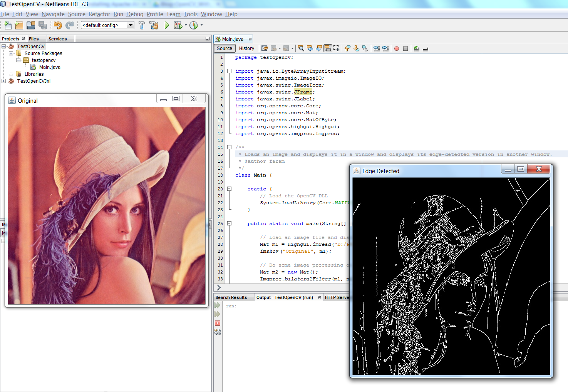Select the Undo icon
This screenshot has width=568, height=392.
click(x=57, y=25)
